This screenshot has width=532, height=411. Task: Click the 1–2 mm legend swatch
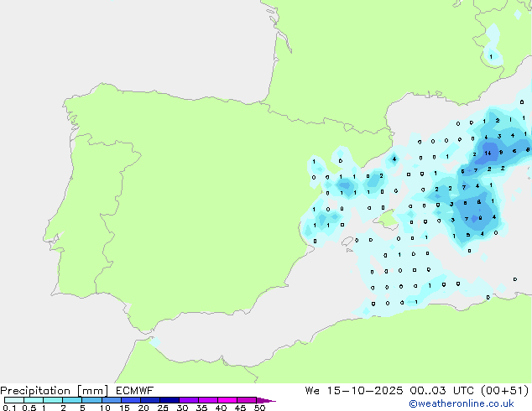click(x=53, y=400)
